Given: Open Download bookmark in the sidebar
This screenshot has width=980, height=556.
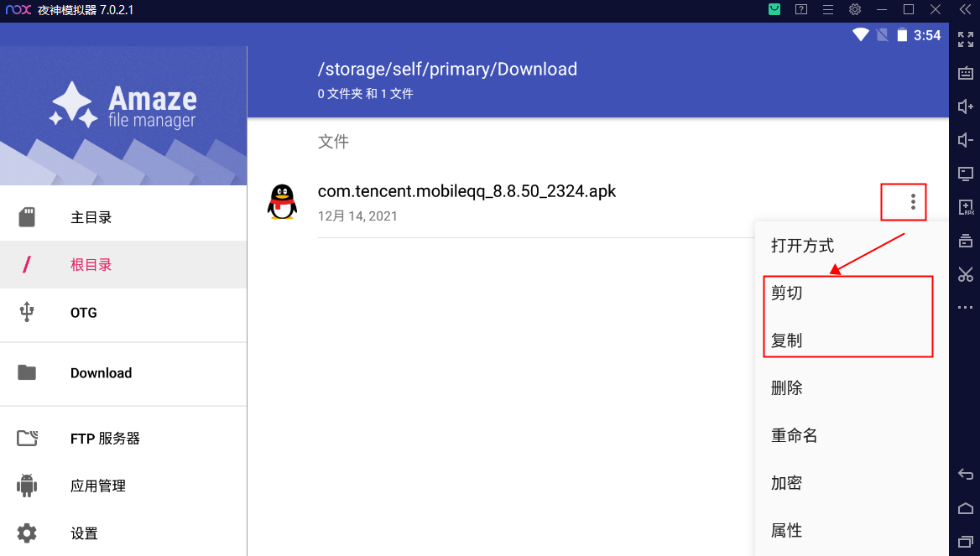Looking at the screenshot, I should [x=123, y=373].
